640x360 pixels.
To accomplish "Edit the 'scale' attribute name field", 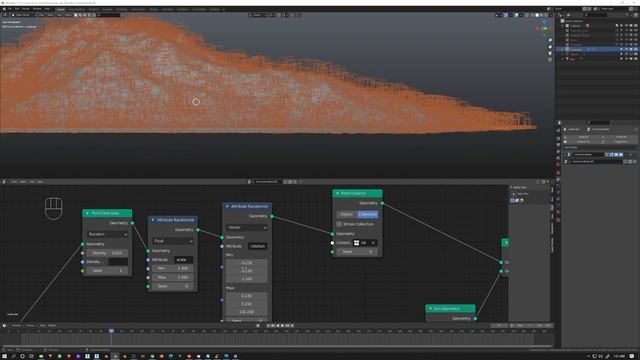I will pos(184,260).
